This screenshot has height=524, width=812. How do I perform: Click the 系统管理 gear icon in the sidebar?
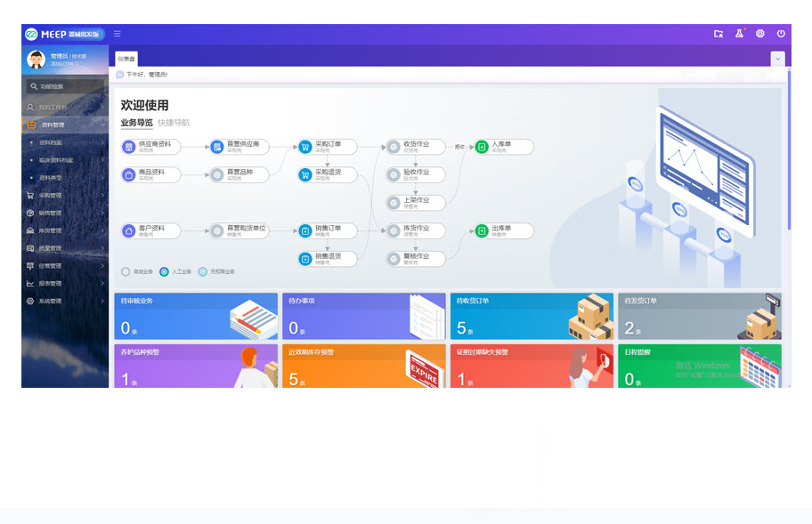[30, 301]
